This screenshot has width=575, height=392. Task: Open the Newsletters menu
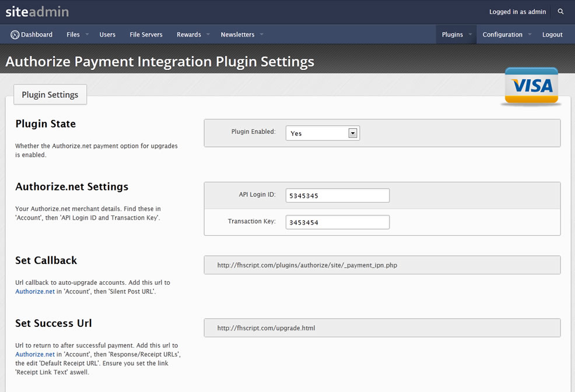[237, 34]
